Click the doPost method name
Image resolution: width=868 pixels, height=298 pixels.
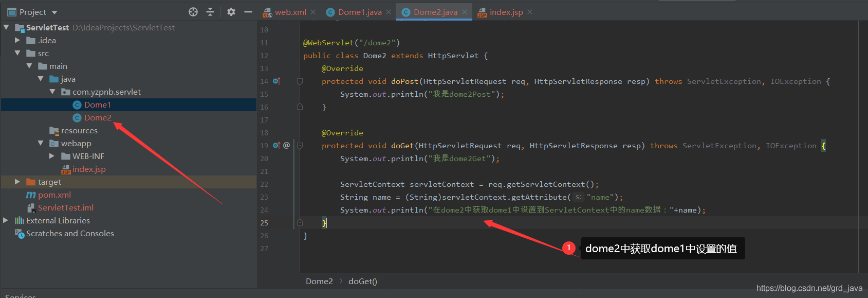tap(405, 81)
